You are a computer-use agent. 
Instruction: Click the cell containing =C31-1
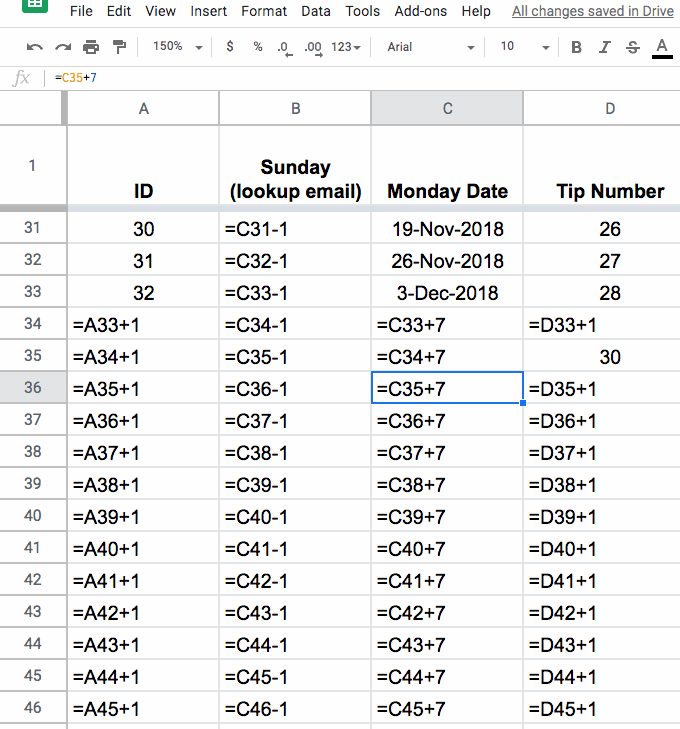(x=295, y=228)
